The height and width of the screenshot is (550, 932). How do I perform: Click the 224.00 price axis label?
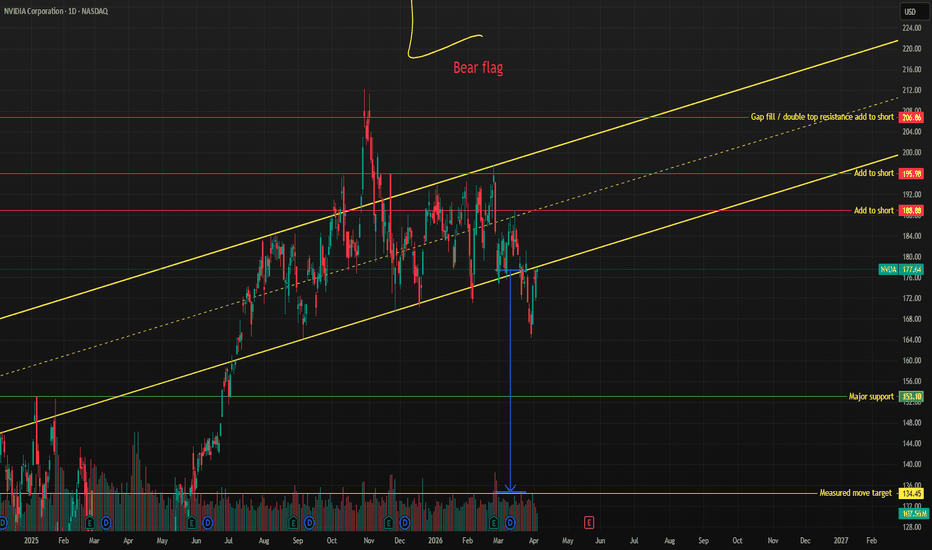(912, 28)
